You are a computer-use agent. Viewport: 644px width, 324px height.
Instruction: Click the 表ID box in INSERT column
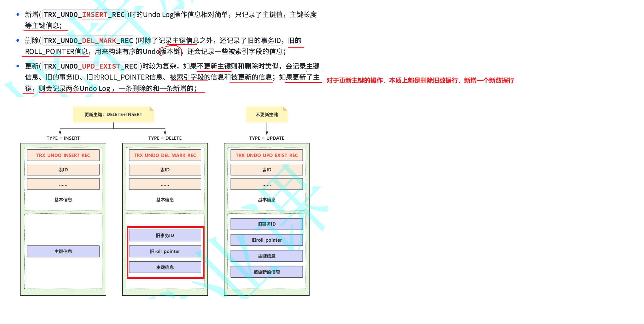pos(63,170)
